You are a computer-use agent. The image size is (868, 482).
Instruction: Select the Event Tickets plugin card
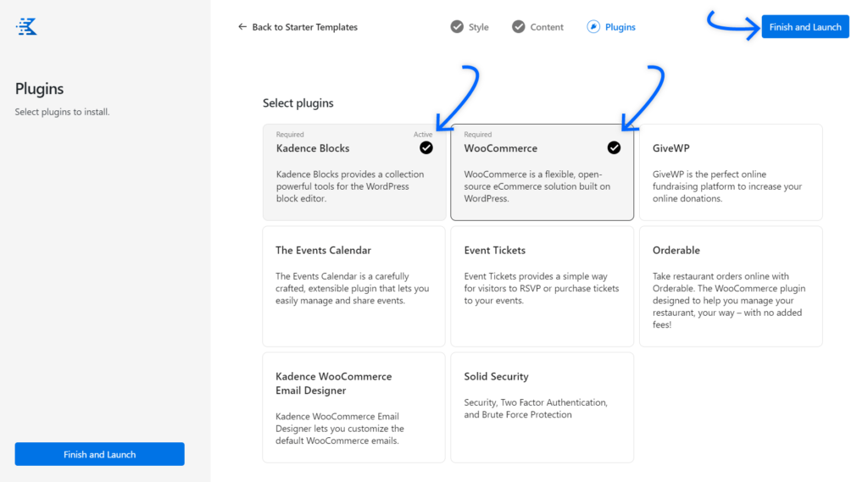tap(542, 286)
